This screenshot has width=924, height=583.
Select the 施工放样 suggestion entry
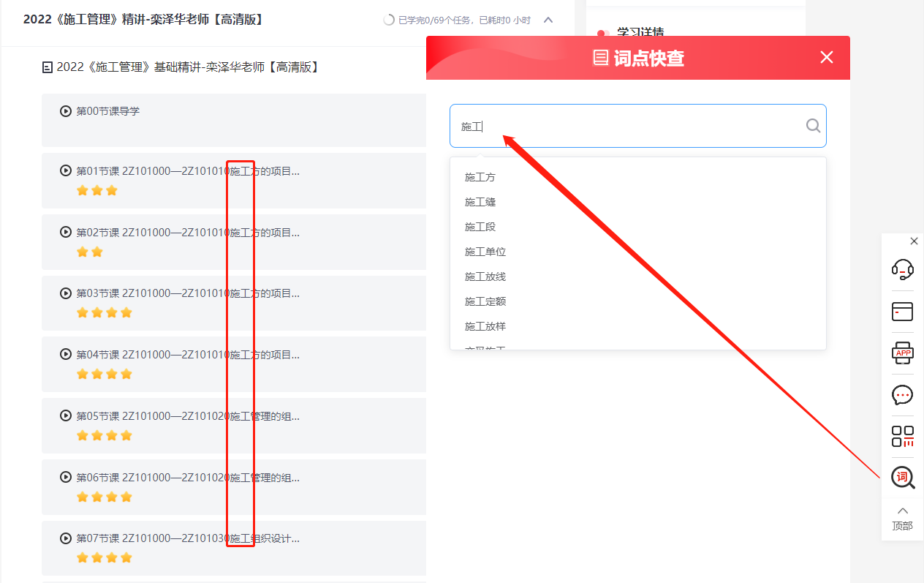485,326
